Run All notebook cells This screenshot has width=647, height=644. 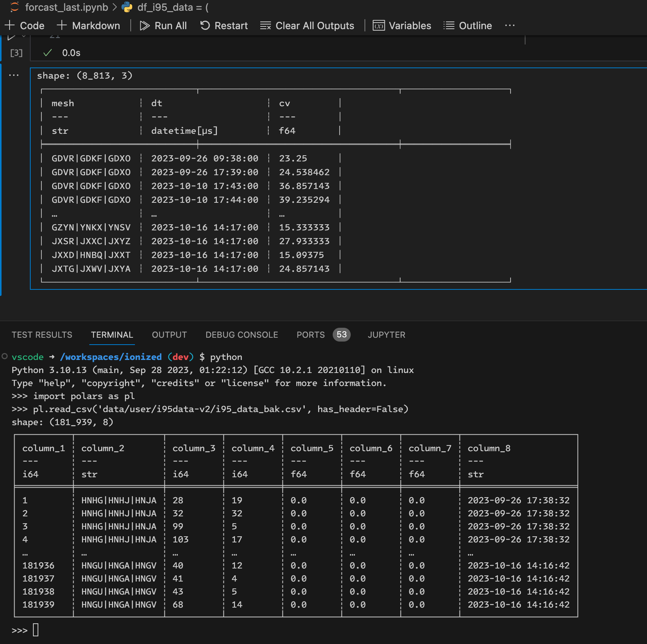(163, 25)
